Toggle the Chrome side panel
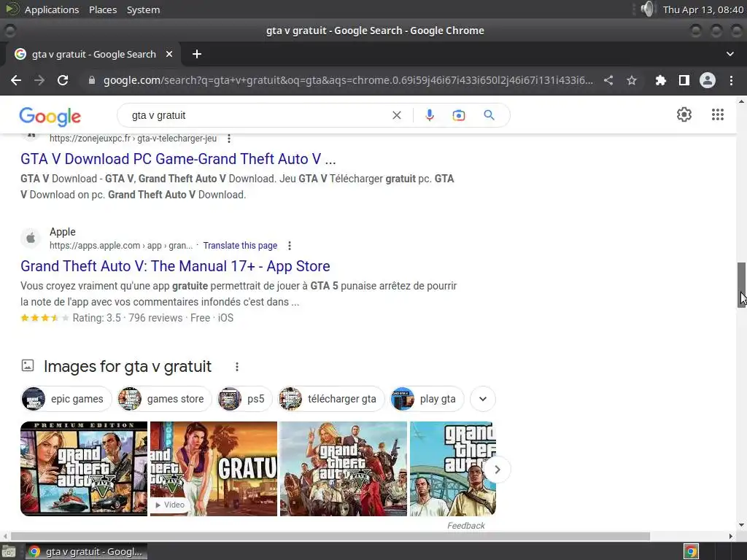 point(684,80)
